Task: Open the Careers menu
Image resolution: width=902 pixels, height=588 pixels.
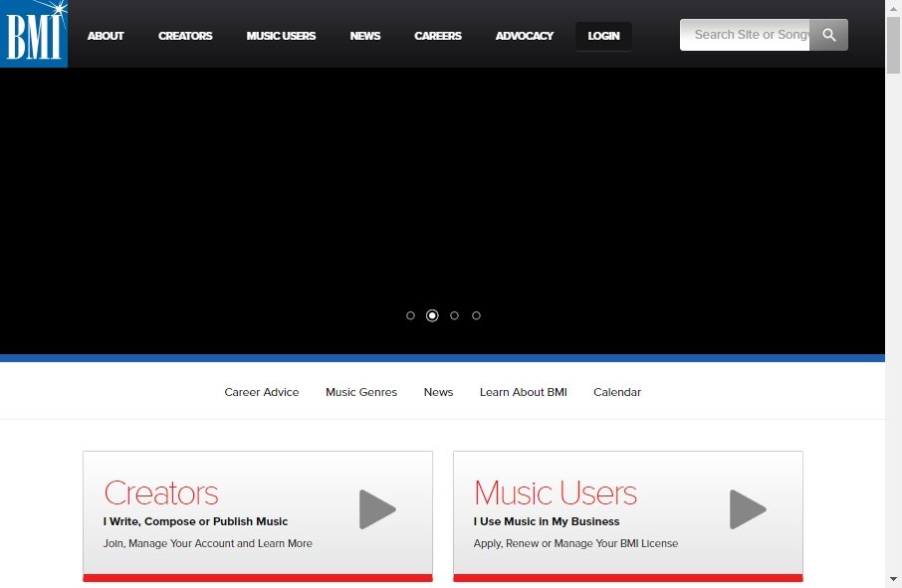Action: pyautogui.click(x=438, y=36)
